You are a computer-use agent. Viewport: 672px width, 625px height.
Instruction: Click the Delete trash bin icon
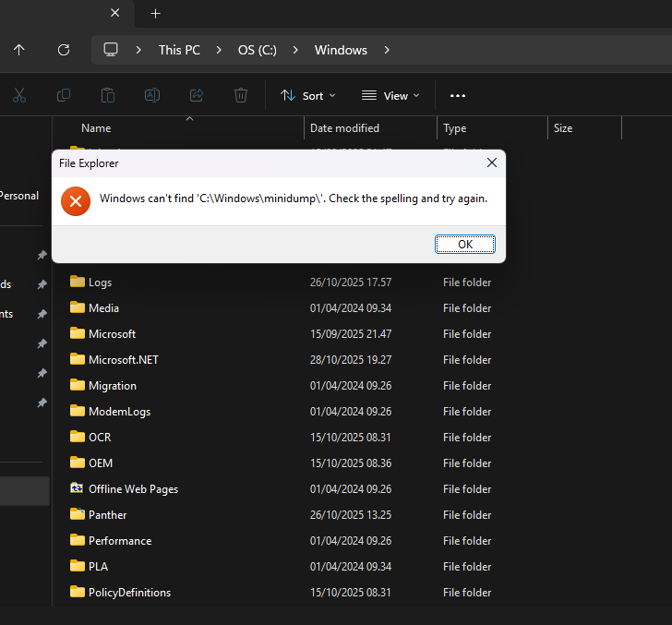241,95
